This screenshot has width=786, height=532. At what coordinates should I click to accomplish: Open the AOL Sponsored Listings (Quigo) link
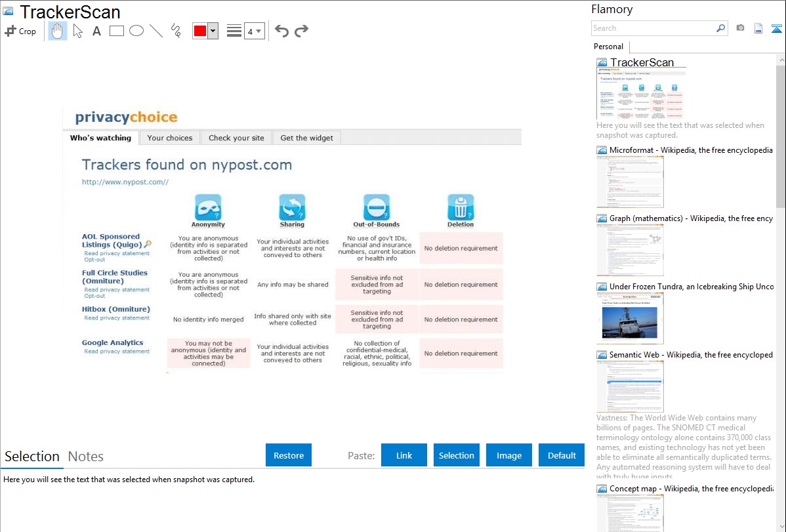click(x=112, y=241)
